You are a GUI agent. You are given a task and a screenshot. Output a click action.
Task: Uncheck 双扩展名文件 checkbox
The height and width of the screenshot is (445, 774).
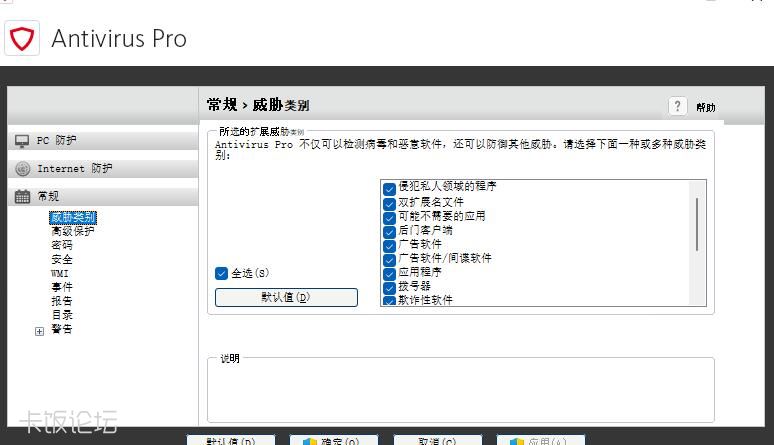[x=389, y=203]
